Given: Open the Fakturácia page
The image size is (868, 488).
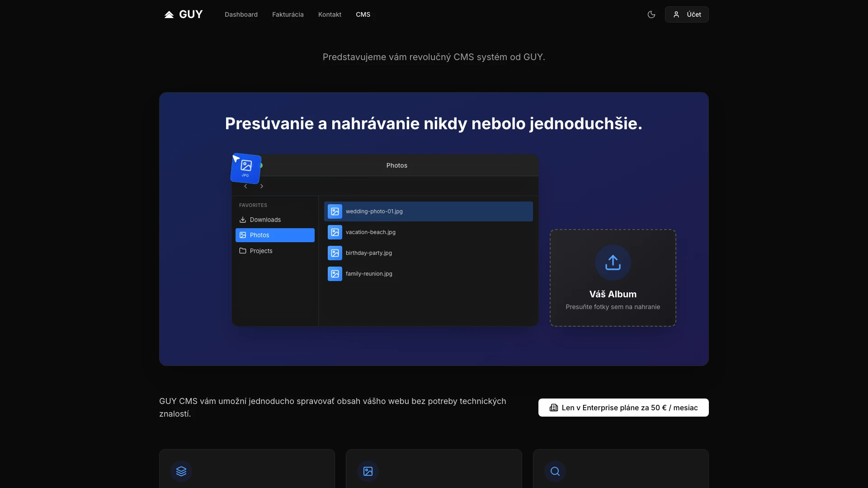Looking at the screenshot, I should tap(288, 14).
